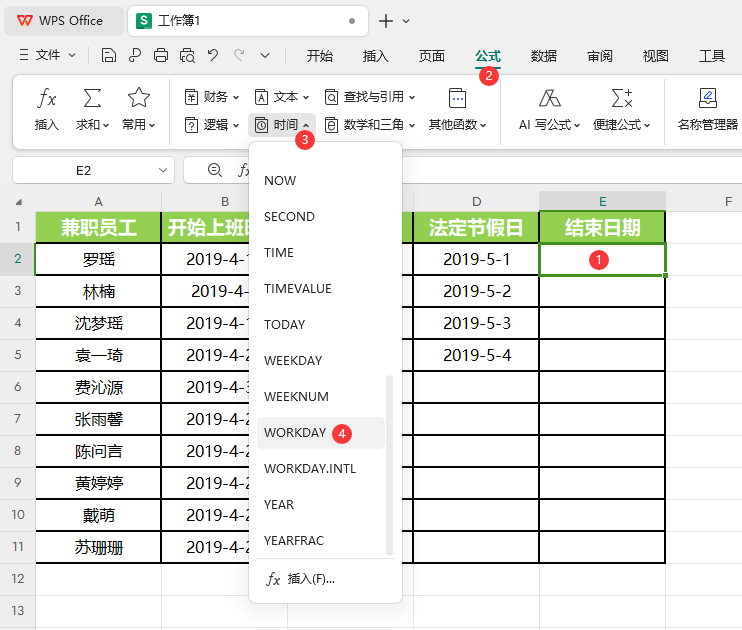Screen dimensions: 742x630
Task: Switch to the 插入 ribbon tab
Action: [375, 56]
